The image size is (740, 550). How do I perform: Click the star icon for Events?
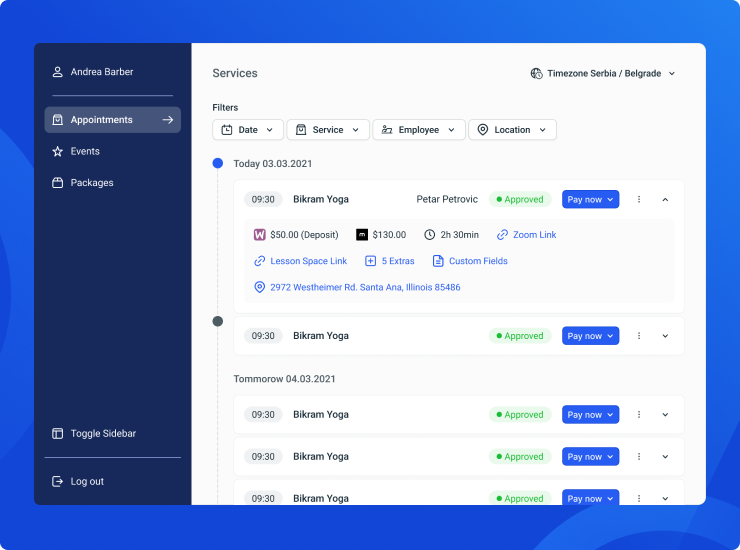pyautogui.click(x=58, y=151)
